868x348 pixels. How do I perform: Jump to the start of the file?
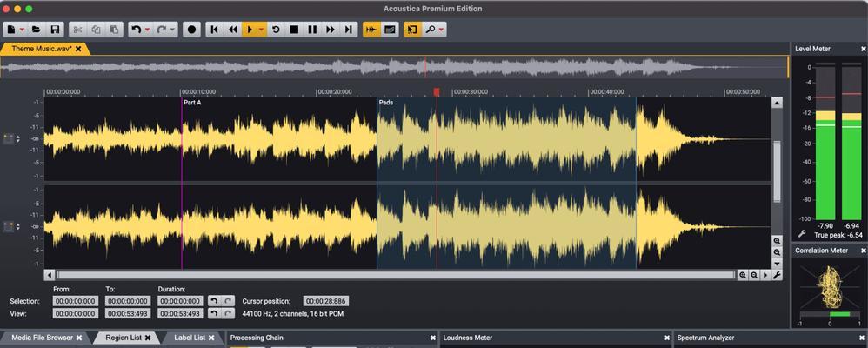pos(214,30)
